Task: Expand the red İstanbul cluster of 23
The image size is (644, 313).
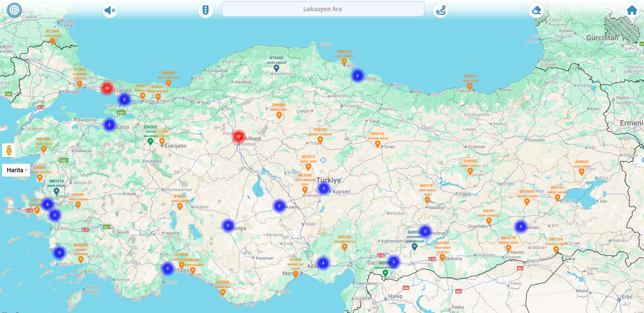Action: point(107,88)
